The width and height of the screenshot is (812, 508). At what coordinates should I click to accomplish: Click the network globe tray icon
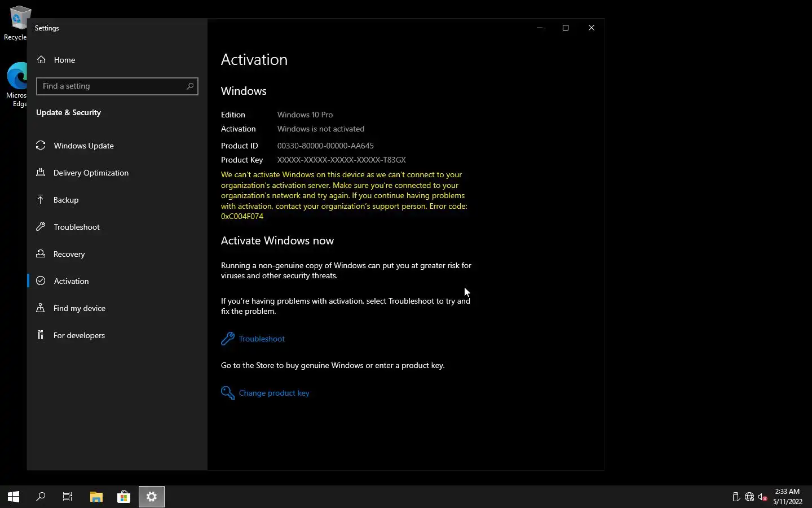(749, 497)
